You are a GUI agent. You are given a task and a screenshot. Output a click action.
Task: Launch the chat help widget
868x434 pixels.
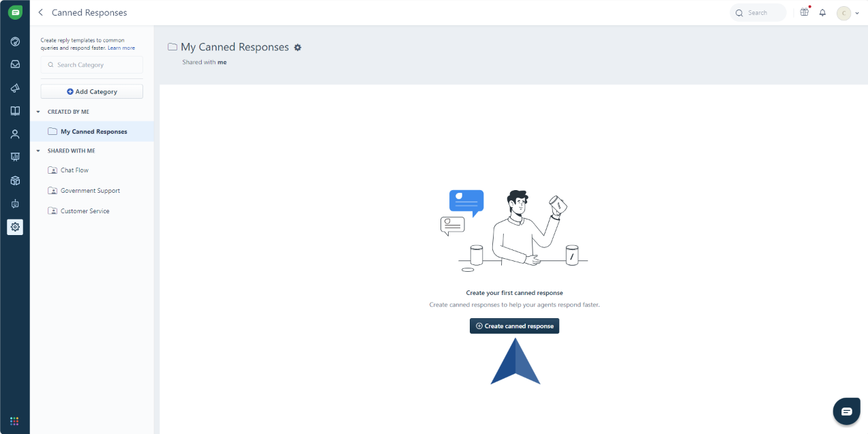tap(846, 411)
